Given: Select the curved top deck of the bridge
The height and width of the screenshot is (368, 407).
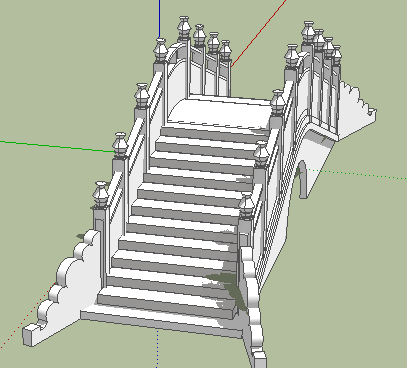Looking at the screenshot, I should [220, 112].
